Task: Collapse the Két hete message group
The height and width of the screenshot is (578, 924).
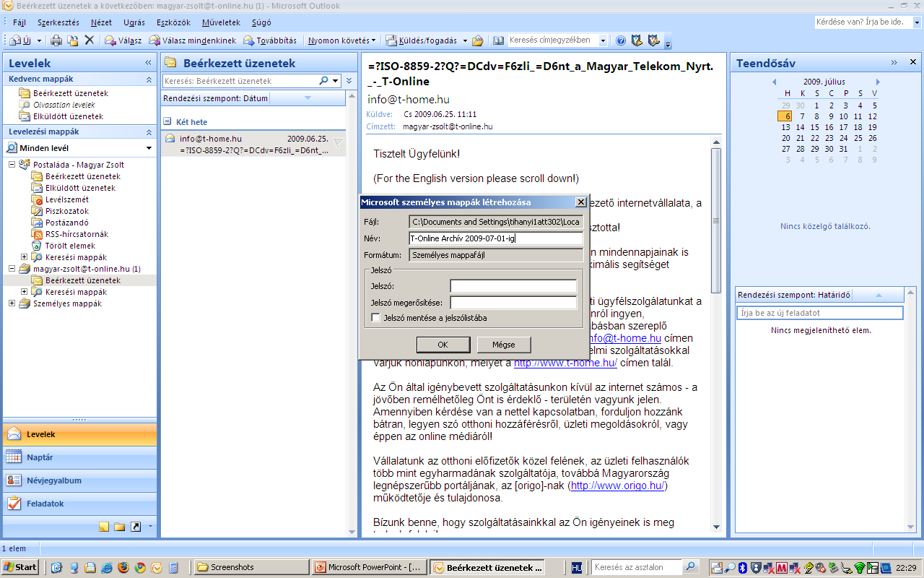Action: coord(167,122)
